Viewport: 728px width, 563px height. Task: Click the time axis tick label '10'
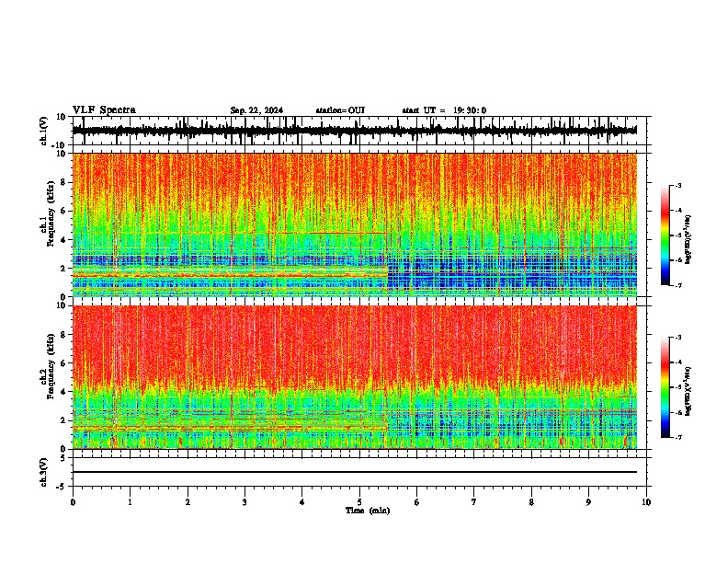646,502
